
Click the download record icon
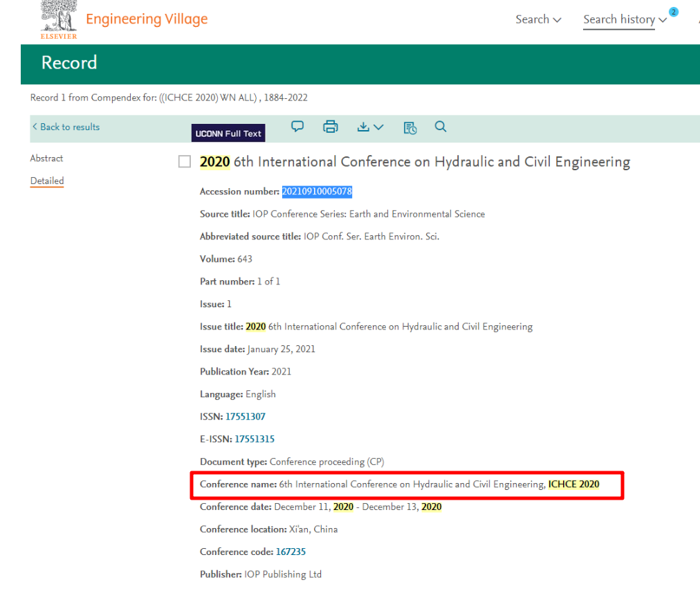click(x=363, y=127)
